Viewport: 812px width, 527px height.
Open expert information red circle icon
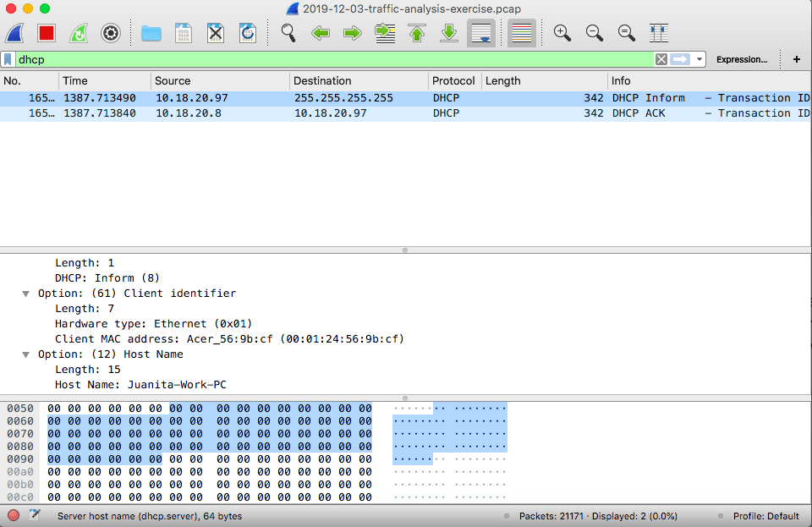[14, 516]
